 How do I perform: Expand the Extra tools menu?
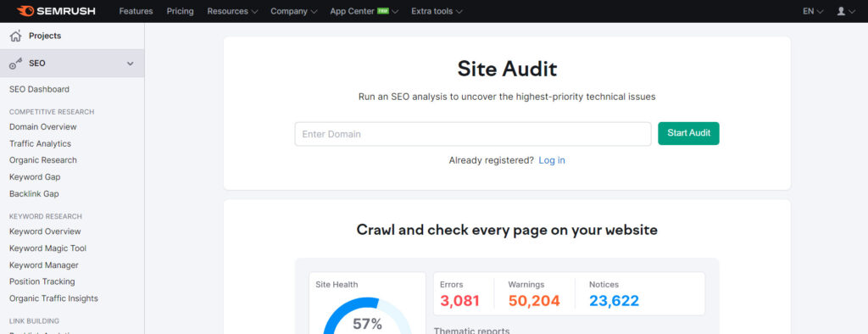pos(437,11)
